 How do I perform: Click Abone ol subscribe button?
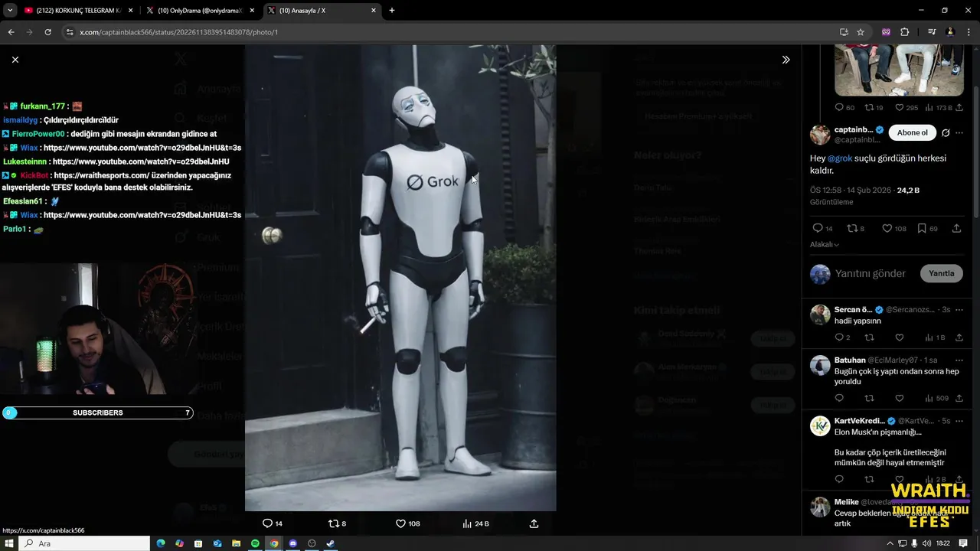[912, 132]
